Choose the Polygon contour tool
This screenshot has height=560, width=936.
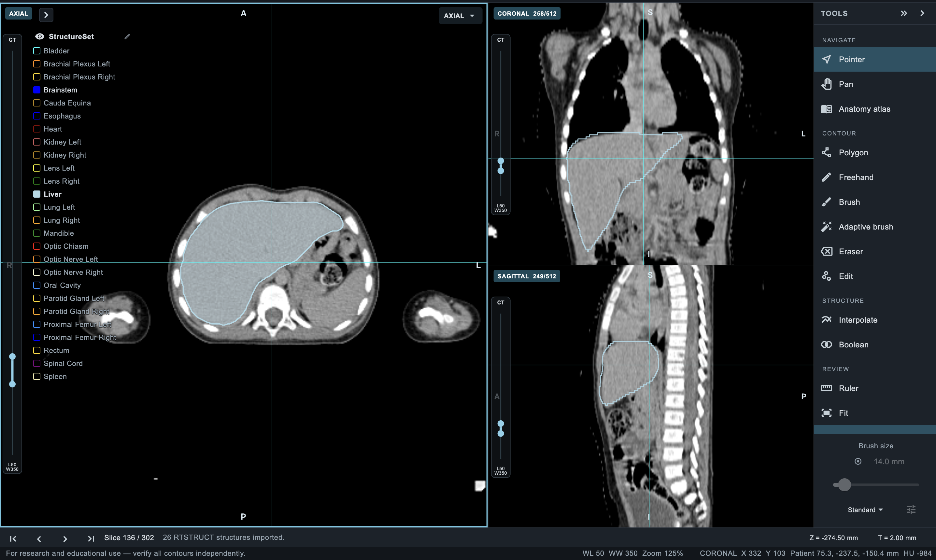tap(874, 152)
